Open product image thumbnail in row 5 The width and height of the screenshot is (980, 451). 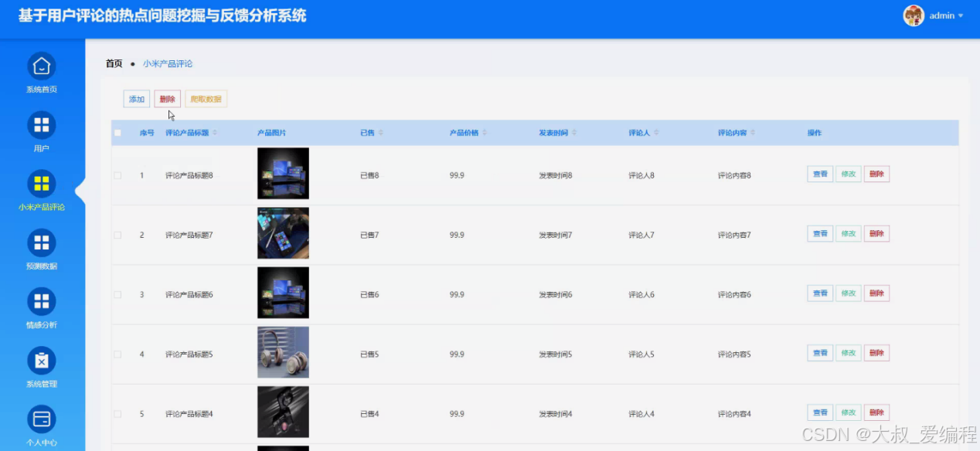tap(283, 412)
